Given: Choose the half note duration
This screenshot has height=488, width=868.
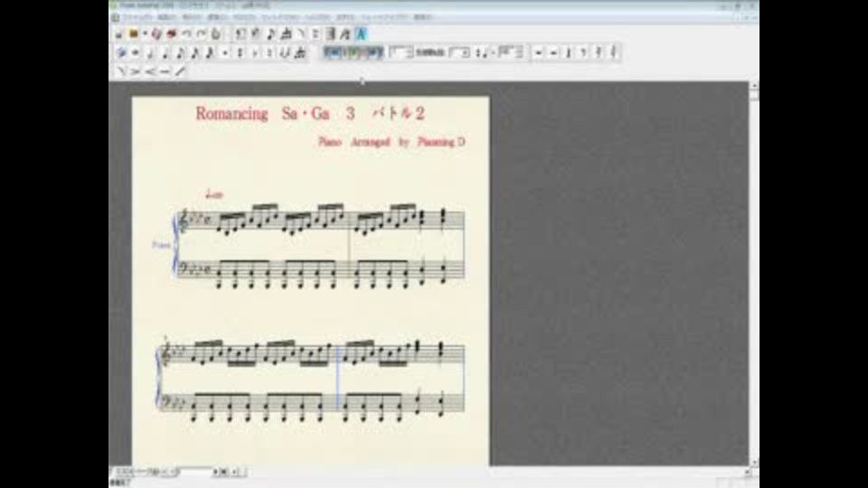Looking at the screenshot, I should tap(150, 53).
